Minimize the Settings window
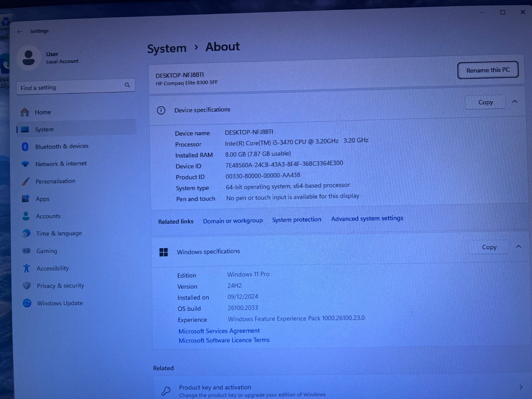Image resolution: width=532 pixels, height=399 pixels. tap(482, 13)
